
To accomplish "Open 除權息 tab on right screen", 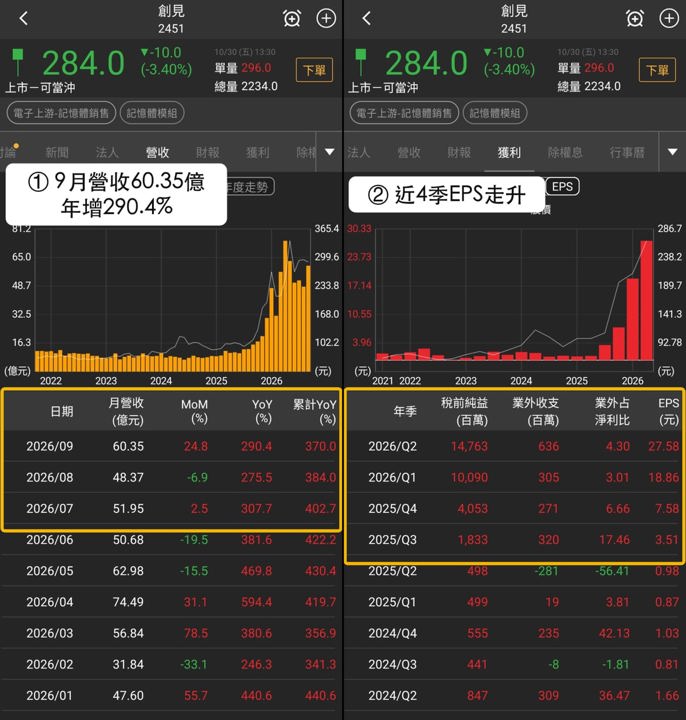I will [565, 152].
